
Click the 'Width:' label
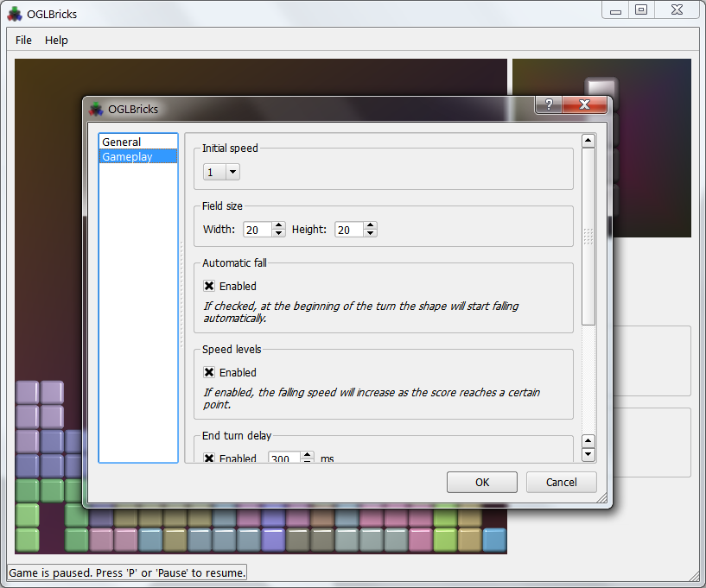219,230
